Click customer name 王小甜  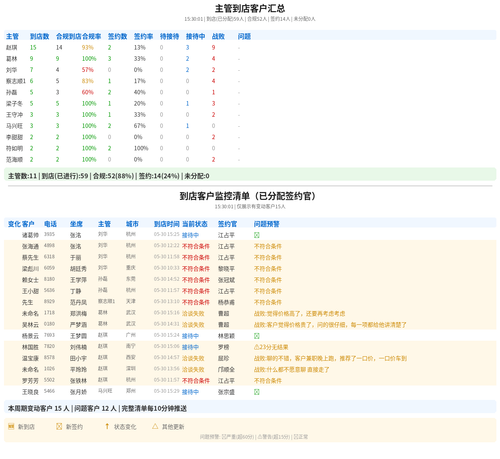(x=30, y=291)
